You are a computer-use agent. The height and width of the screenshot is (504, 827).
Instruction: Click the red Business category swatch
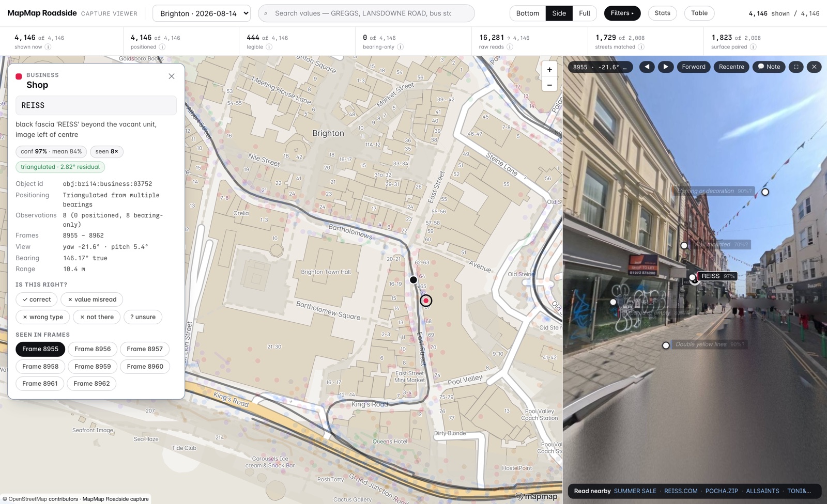coord(19,76)
